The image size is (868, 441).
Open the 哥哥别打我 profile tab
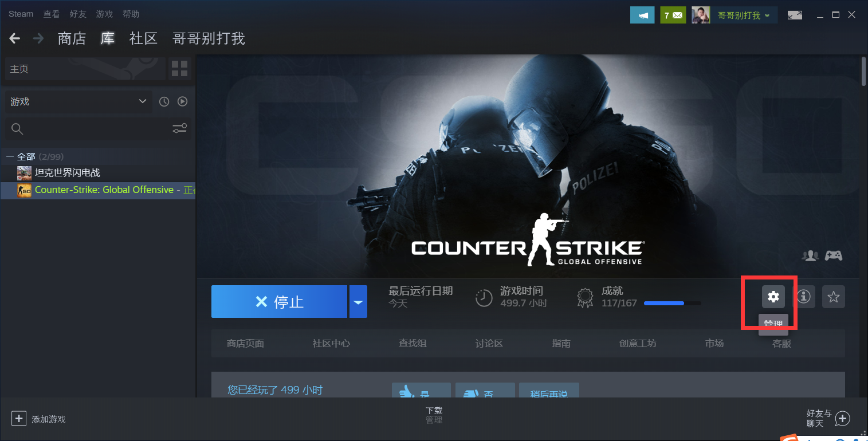209,38
